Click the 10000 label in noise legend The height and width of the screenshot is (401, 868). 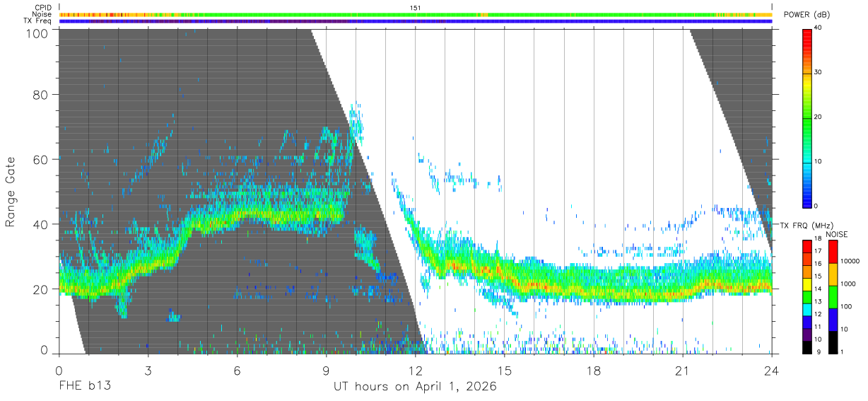(850, 261)
